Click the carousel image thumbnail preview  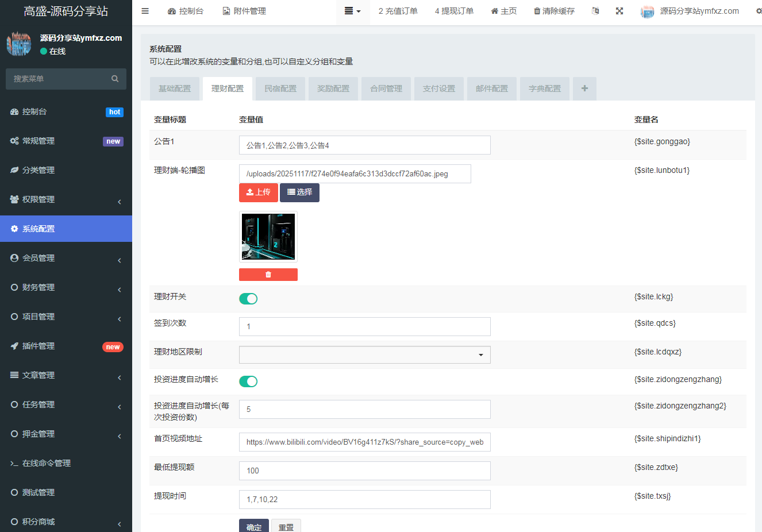click(268, 237)
